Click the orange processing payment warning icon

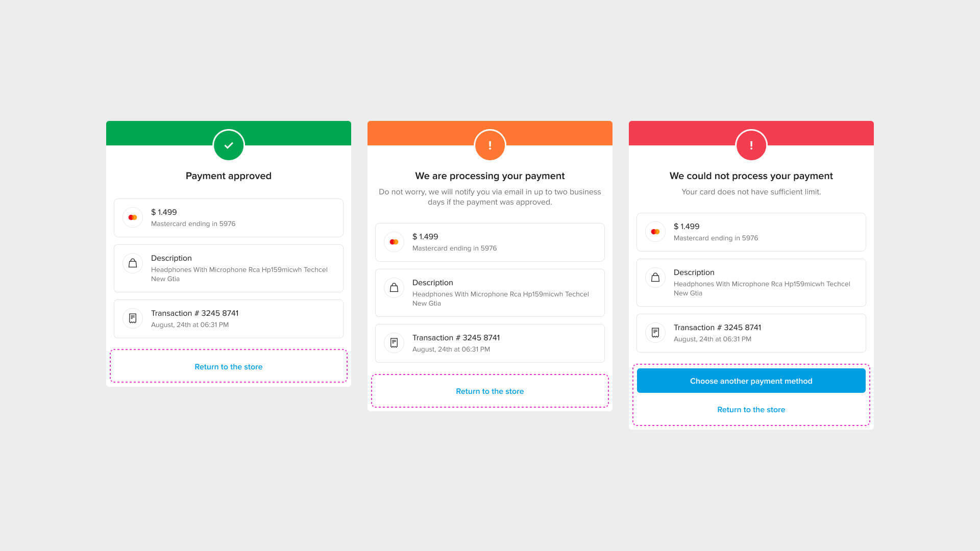pyautogui.click(x=489, y=145)
